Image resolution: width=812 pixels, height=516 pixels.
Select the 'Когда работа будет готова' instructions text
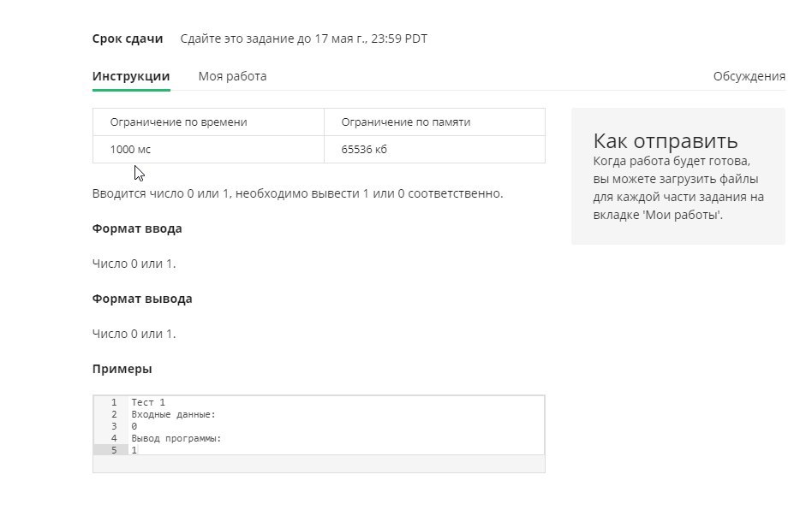pyautogui.click(x=678, y=188)
